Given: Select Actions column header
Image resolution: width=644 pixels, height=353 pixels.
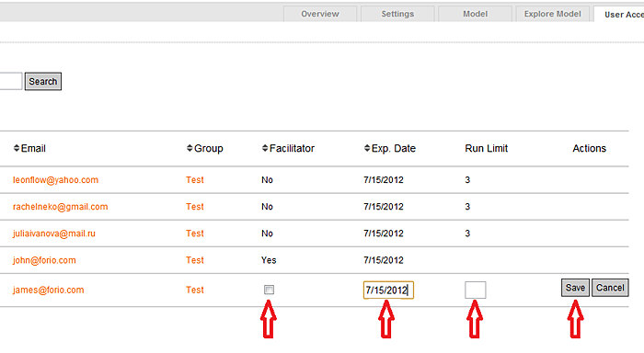Looking at the screenshot, I should pos(590,148).
